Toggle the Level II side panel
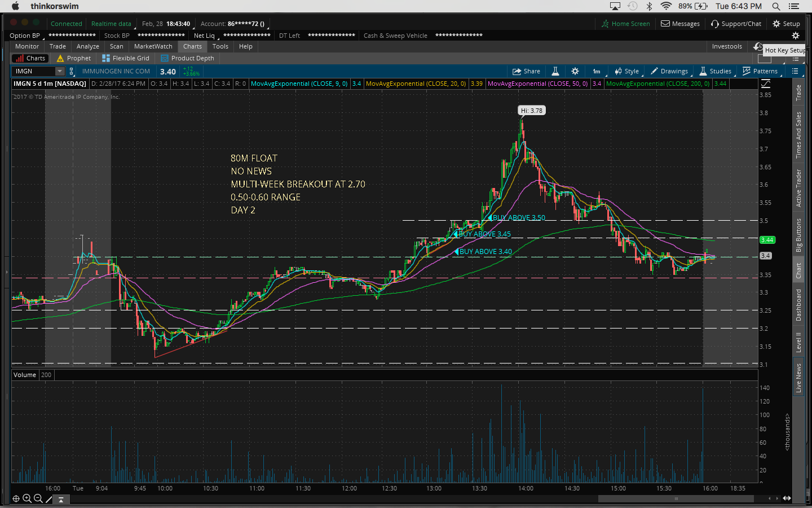Screen dimensions: 812x508 coord(798,342)
